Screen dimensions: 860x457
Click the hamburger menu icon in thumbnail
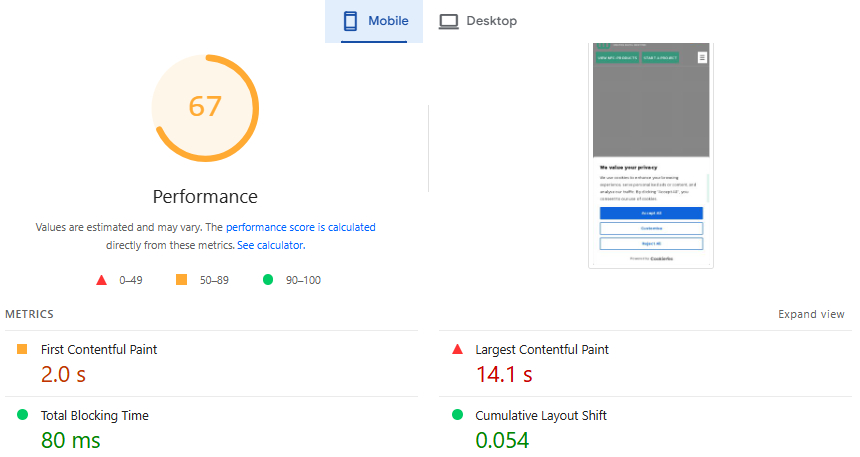(702, 58)
